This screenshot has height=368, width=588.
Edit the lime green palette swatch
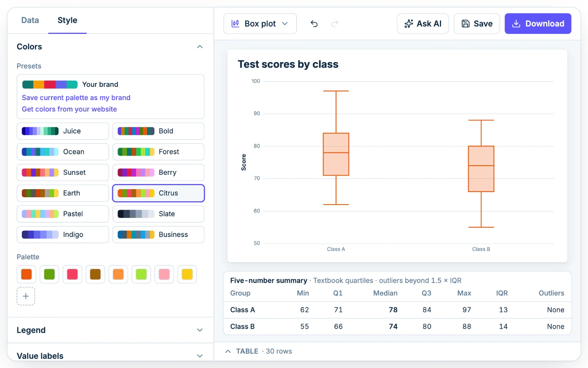141,274
